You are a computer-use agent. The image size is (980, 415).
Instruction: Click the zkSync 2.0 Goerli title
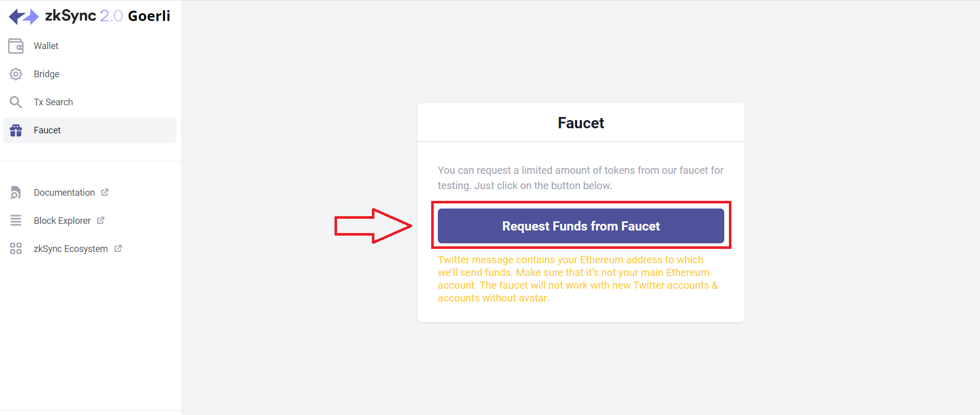(x=107, y=16)
